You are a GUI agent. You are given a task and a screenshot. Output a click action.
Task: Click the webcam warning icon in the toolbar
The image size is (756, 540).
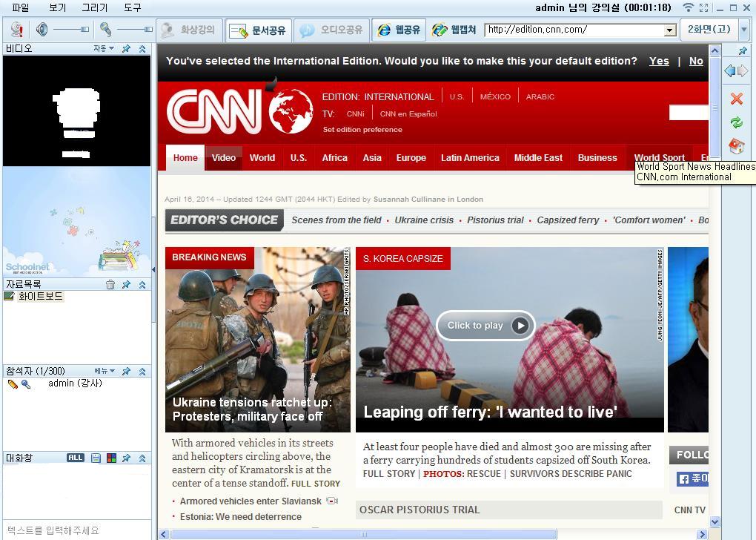[x=17, y=30]
